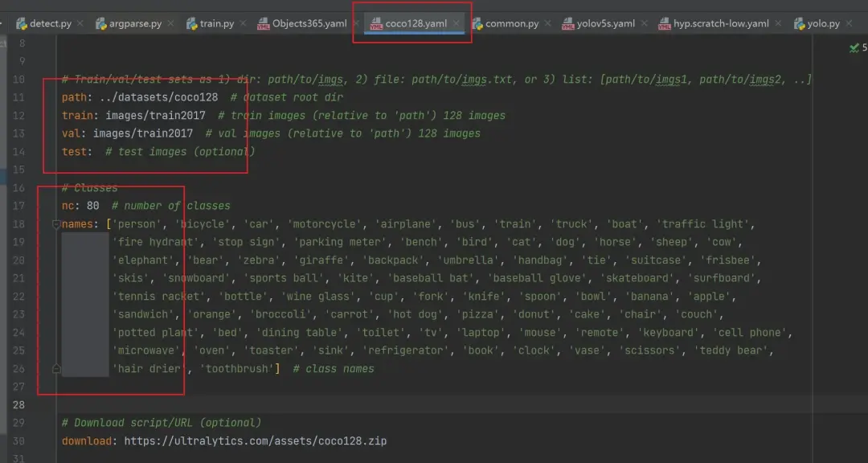
Task: Open the hyp.scratch-low.yaml tab
Action: pos(721,24)
